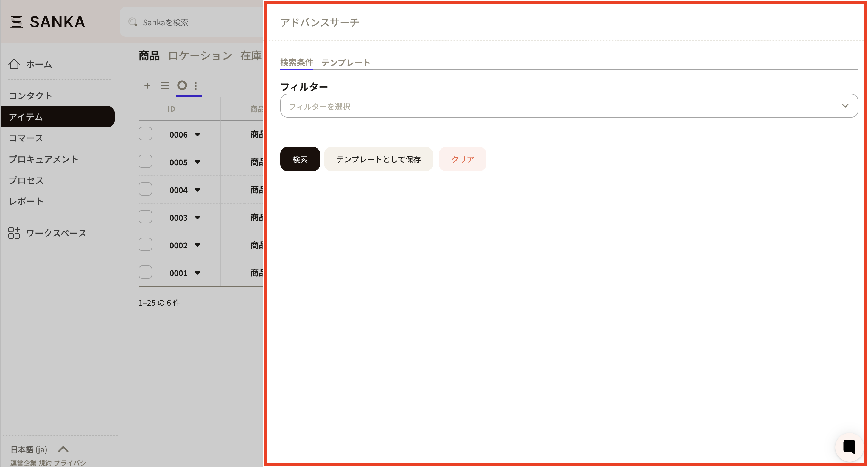
Task: Open the フィルターを選択 dropdown
Action: pyautogui.click(x=569, y=106)
